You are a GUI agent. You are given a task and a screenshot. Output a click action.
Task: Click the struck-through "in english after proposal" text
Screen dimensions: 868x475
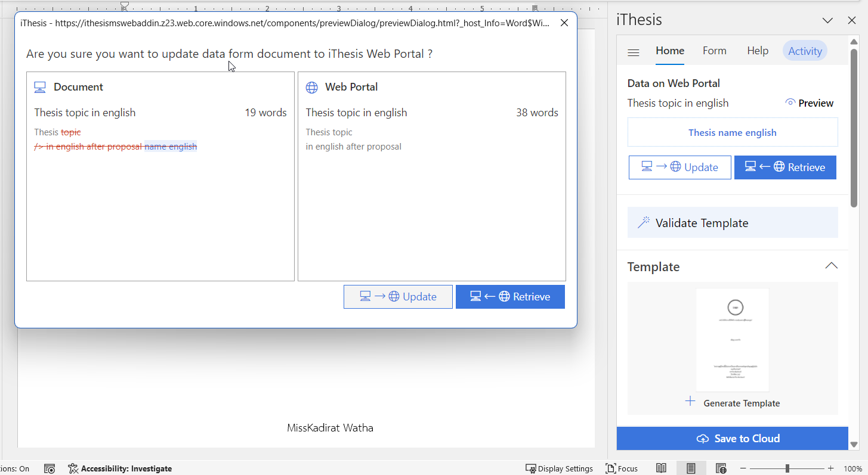click(94, 147)
